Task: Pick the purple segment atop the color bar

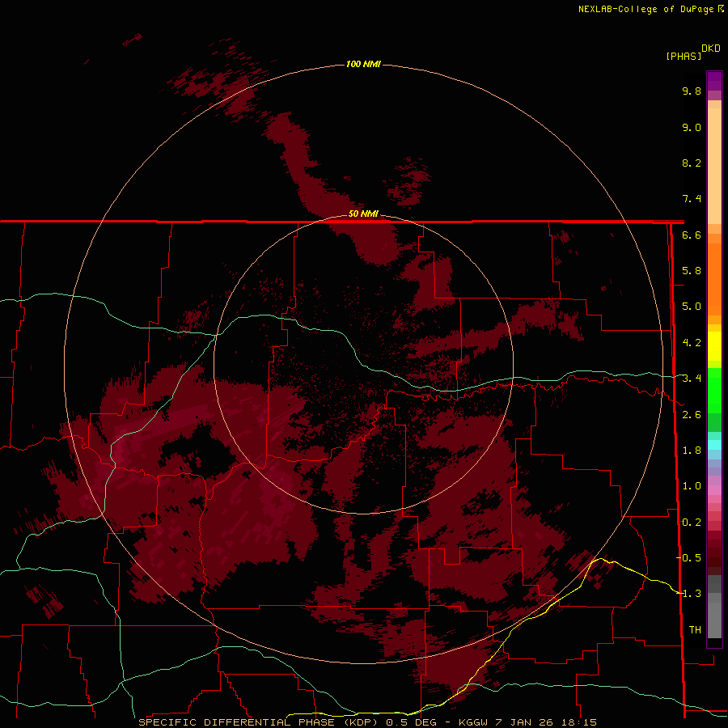Action: click(x=714, y=81)
